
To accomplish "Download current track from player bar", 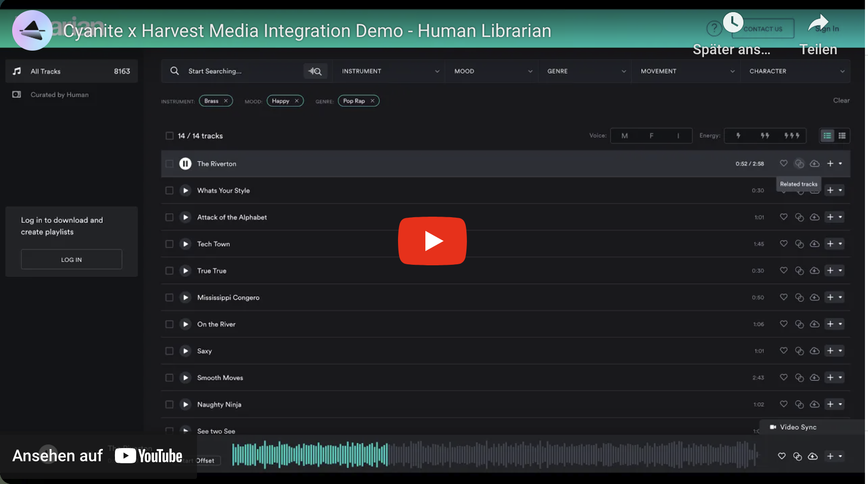I will point(812,457).
